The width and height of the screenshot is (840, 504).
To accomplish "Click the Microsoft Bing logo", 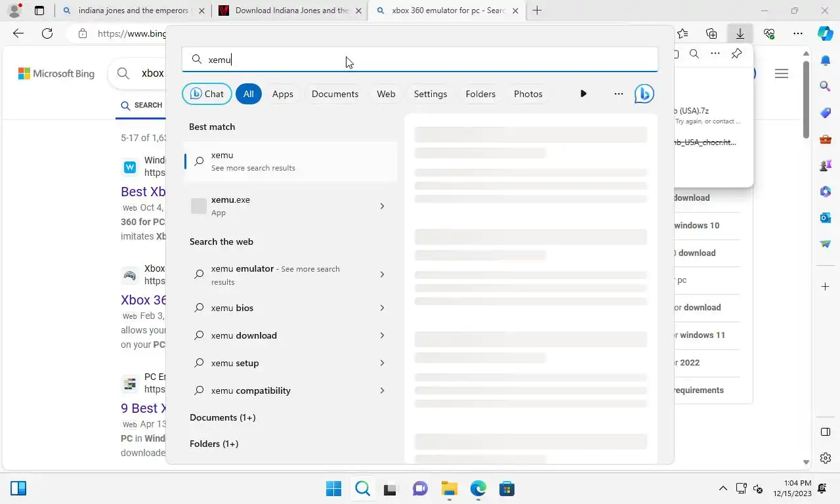I will [x=56, y=73].
